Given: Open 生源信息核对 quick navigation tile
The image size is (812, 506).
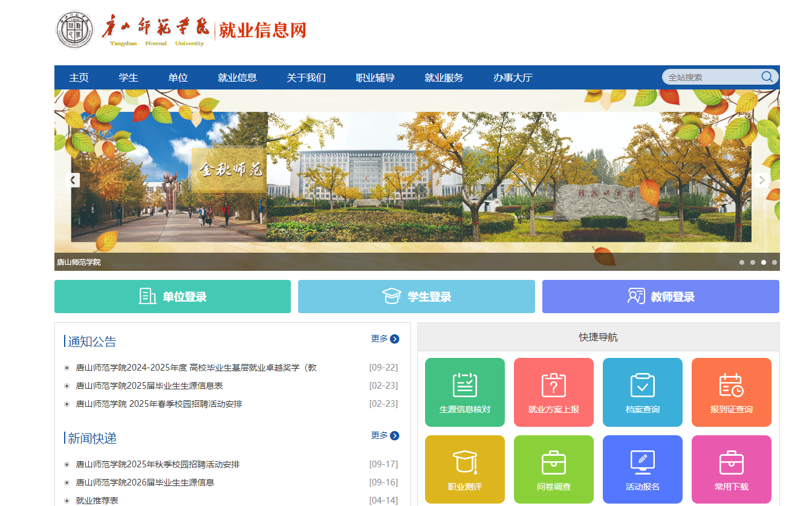Looking at the screenshot, I should 464,392.
